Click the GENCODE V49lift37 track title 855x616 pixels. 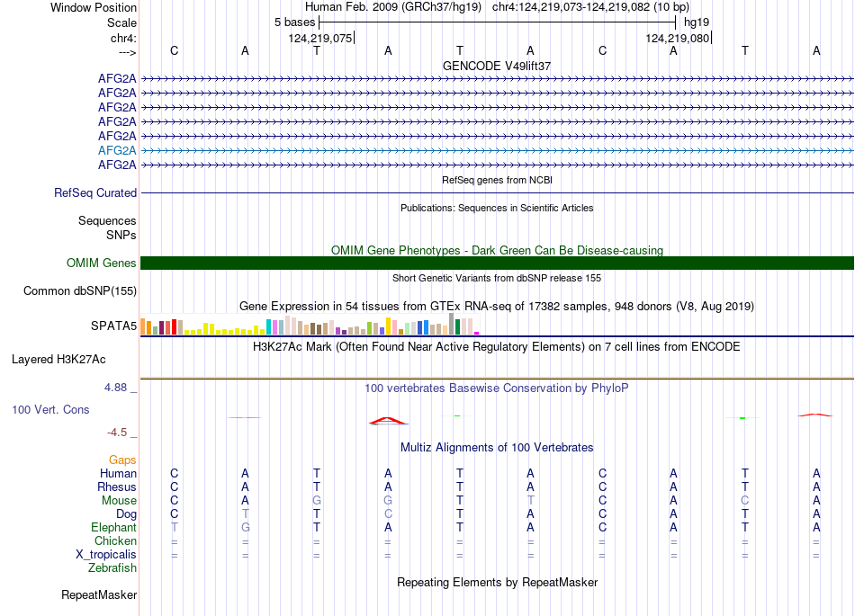pos(497,66)
